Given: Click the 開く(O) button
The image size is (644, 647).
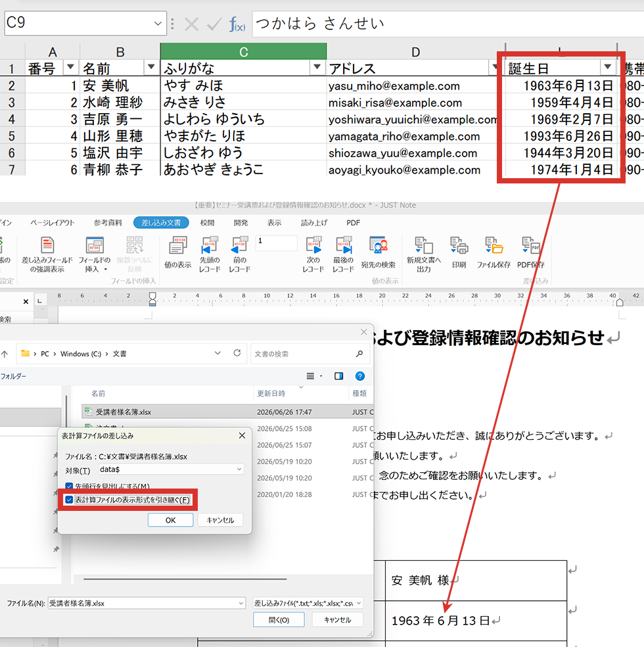Looking at the screenshot, I should pyautogui.click(x=279, y=620).
